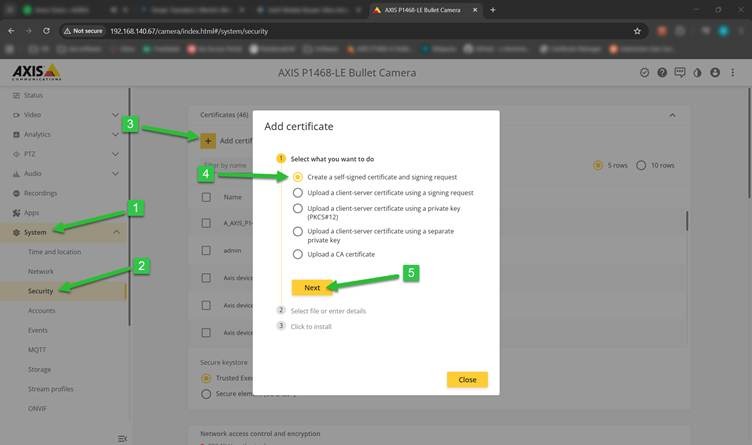Collapse the System section chevron
The width and height of the screenshot is (752, 445).
click(x=116, y=232)
